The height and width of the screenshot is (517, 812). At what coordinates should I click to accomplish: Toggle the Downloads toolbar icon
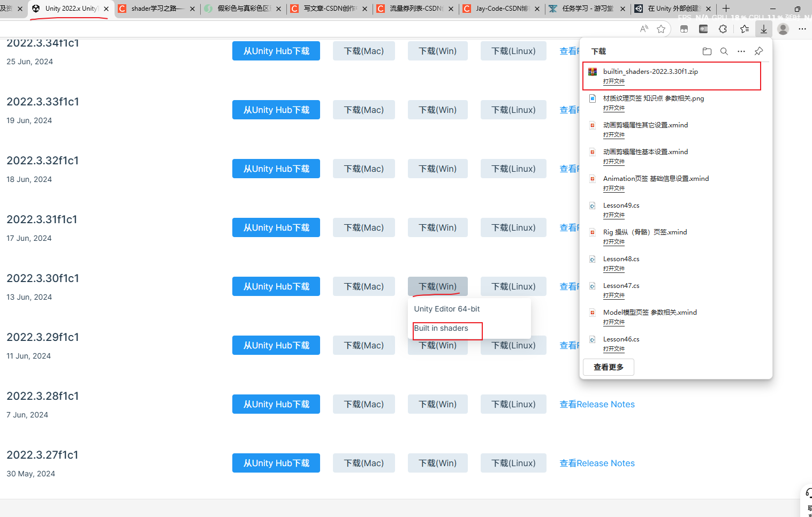coord(764,29)
